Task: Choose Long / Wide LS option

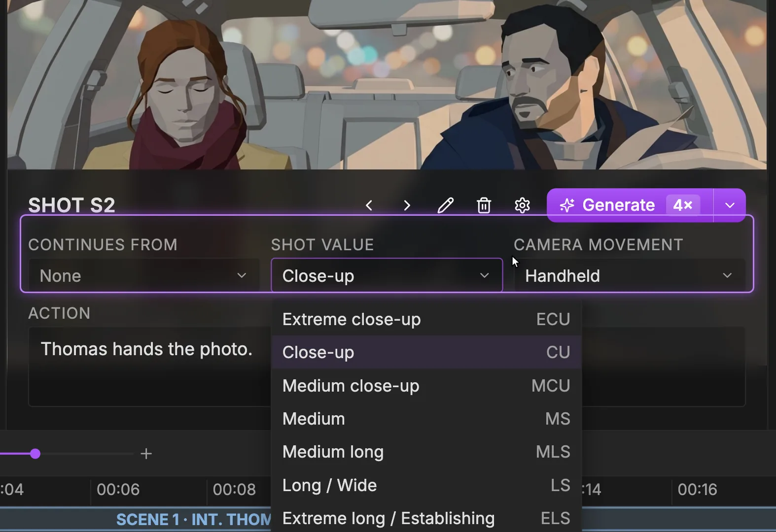Action: coord(426,485)
